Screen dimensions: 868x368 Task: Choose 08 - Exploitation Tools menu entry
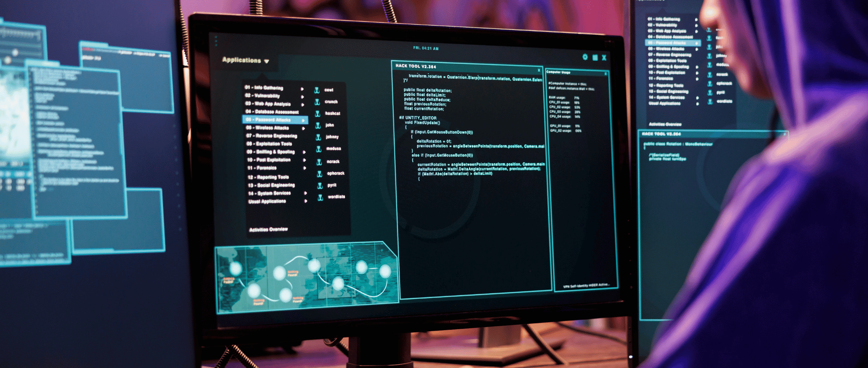coord(269,144)
